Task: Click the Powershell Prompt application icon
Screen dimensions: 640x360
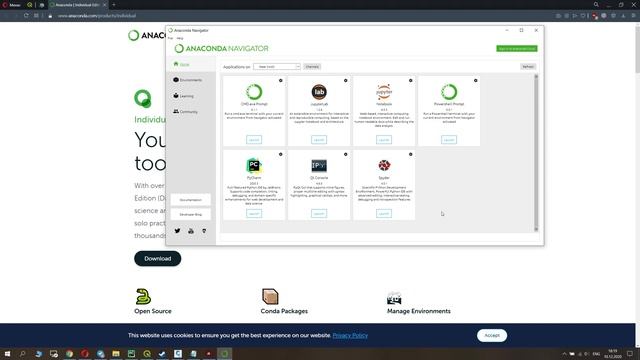Action: [449, 92]
